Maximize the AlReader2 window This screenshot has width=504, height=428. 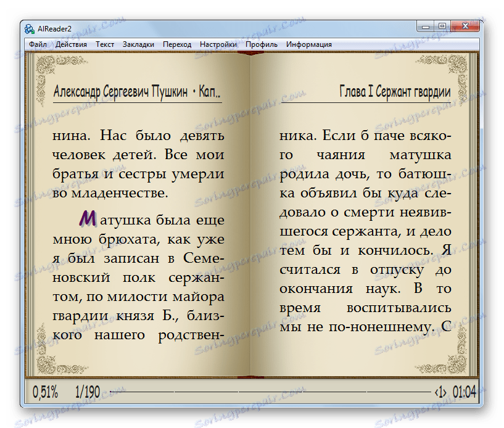point(442,27)
